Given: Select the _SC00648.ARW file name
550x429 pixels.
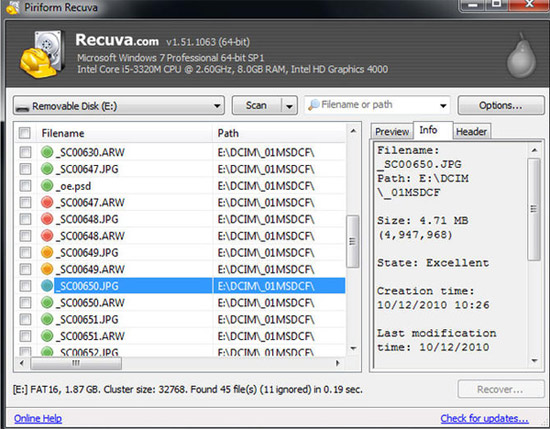Looking at the screenshot, I should click(x=90, y=236).
